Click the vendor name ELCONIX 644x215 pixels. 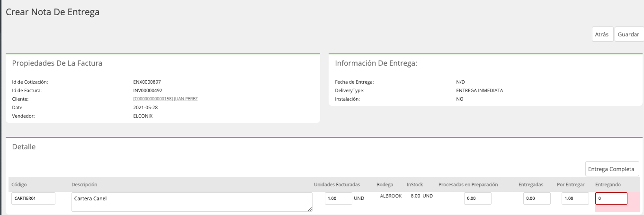143,116
